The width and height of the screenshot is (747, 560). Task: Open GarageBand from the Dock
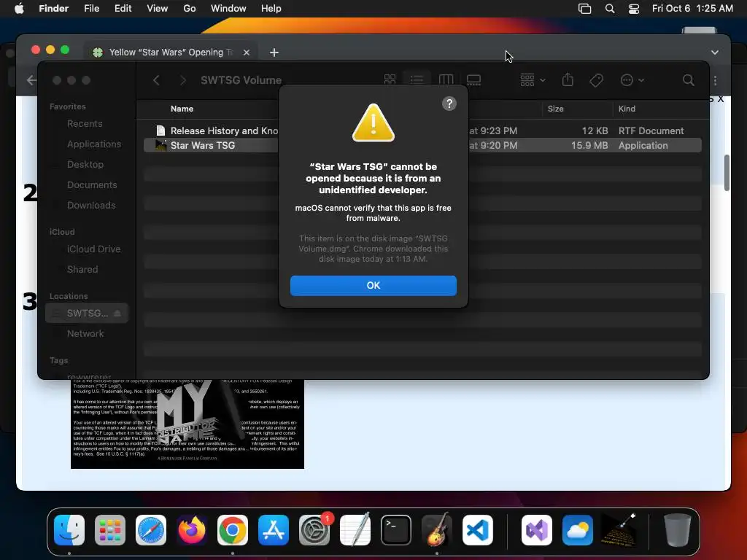click(437, 530)
